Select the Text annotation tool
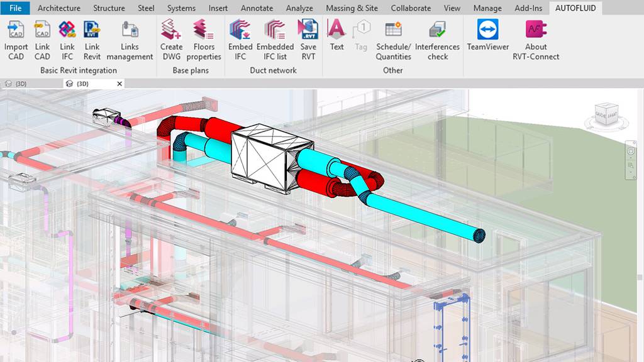The width and height of the screenshot is (644, 362). pos(336,35)
